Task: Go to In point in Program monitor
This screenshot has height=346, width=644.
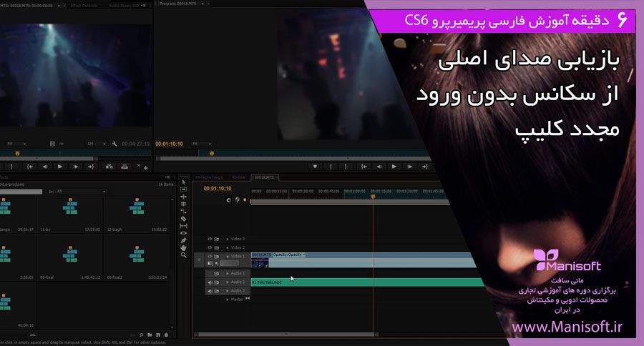Action: (x=364, y=167)
